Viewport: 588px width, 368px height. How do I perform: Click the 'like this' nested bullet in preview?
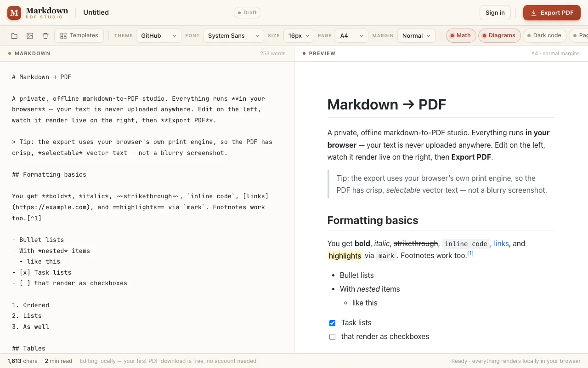click(365, 303)
